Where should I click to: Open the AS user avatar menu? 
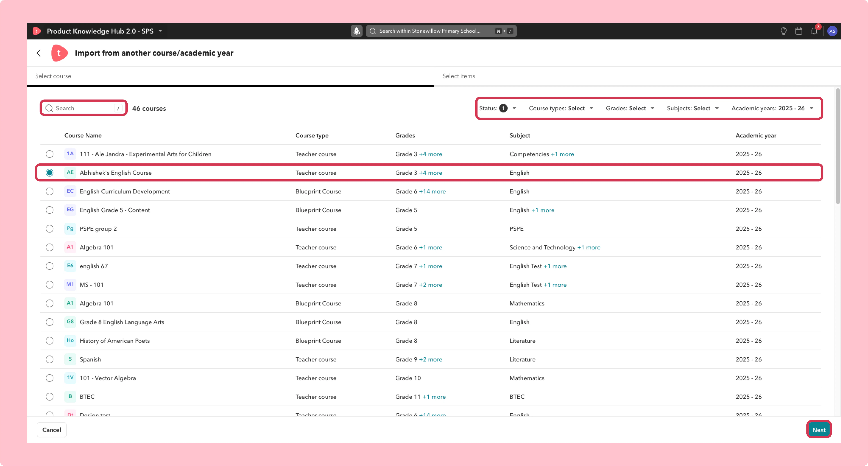(x=832, y=31)
